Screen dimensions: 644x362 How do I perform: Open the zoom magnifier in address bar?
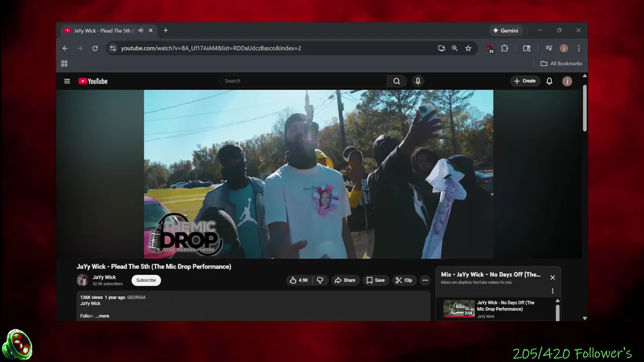coord(455,48)
